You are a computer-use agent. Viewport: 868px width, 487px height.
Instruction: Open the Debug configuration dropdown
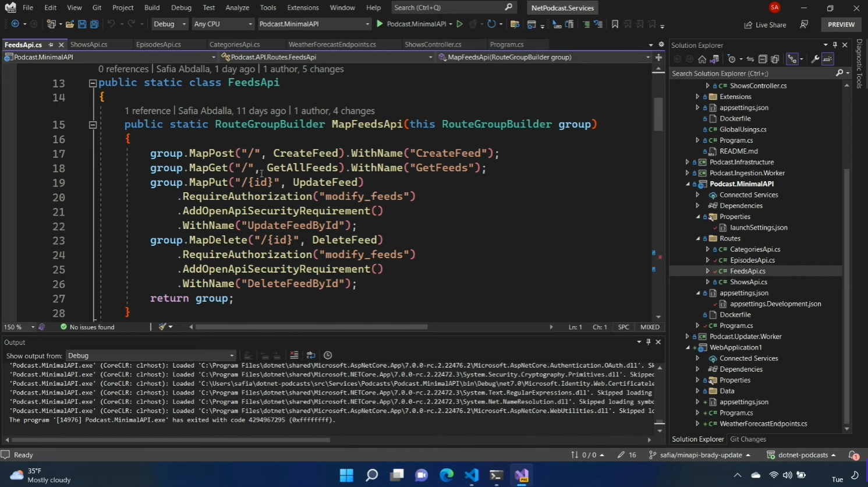pyautogui.click(x=170, y=24)
